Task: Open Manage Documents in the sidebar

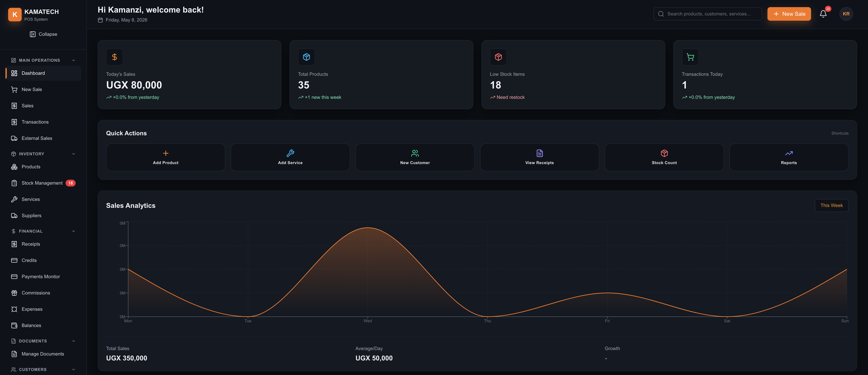Action: 43,354
